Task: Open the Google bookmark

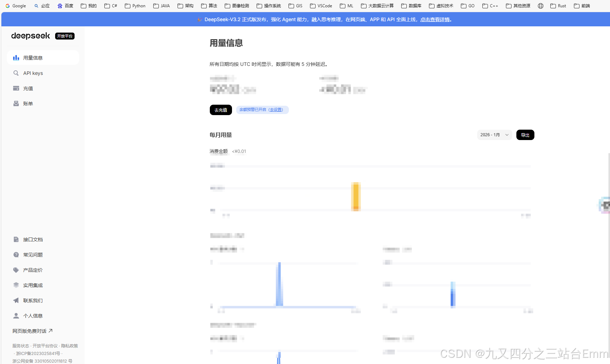Action: coord(16,6)
